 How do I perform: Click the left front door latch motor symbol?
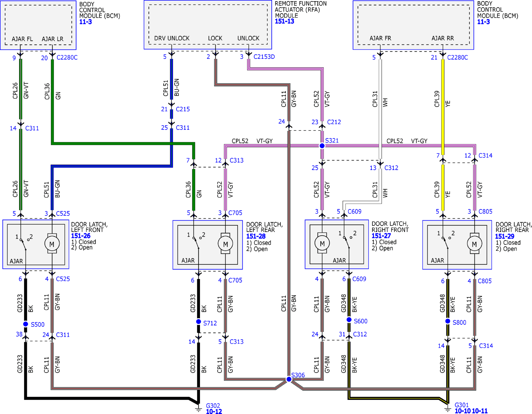(x=52, y=244)
